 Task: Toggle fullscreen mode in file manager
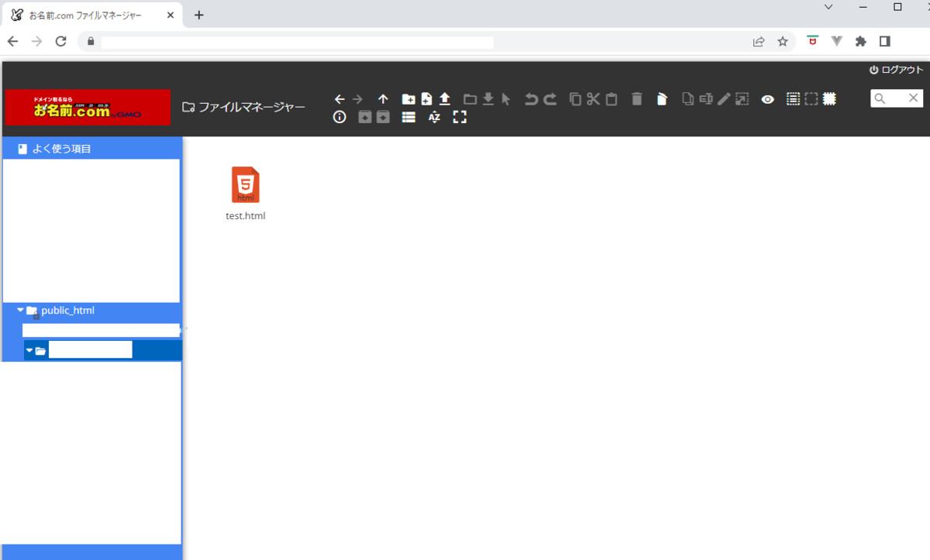[x=459, y=117]
